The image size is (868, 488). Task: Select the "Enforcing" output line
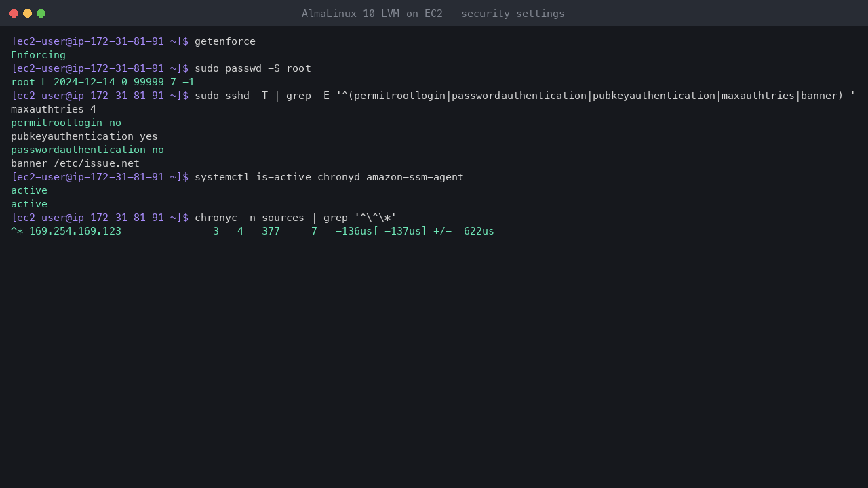click(x=39, y=55)
